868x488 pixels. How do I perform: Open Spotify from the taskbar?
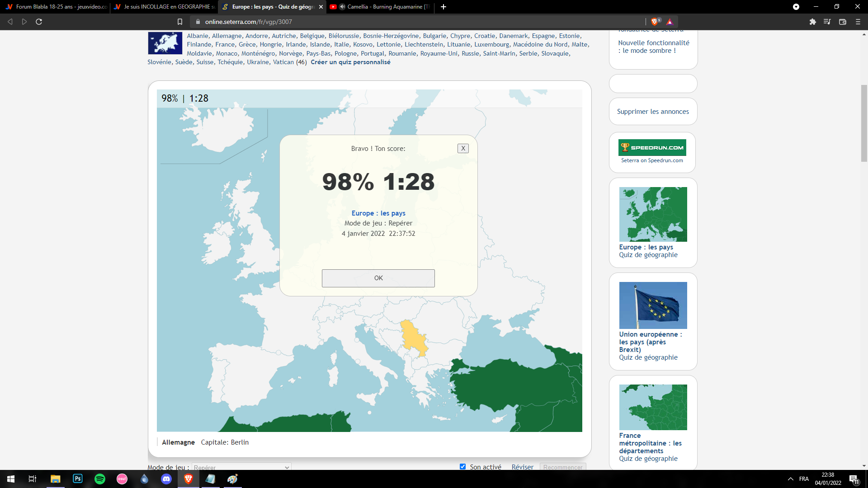[x=100, y=479]
